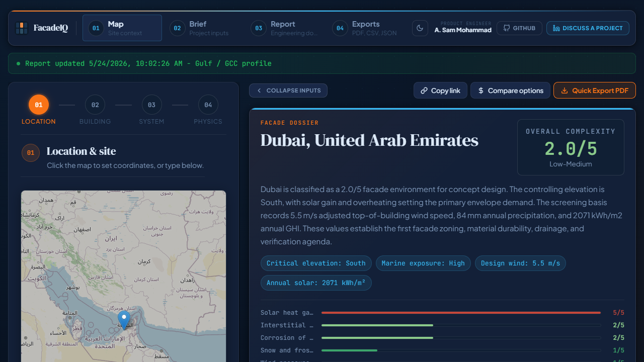Image resolution: width=644 pixels, height=362 pixels.
Task: Switch to the Report tab
Action: tap(285, 28)
